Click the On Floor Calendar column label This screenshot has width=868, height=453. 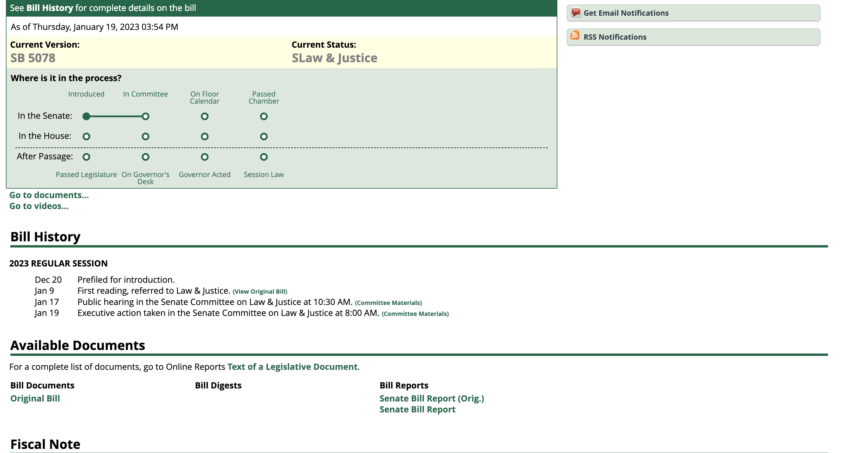[204, 97]
